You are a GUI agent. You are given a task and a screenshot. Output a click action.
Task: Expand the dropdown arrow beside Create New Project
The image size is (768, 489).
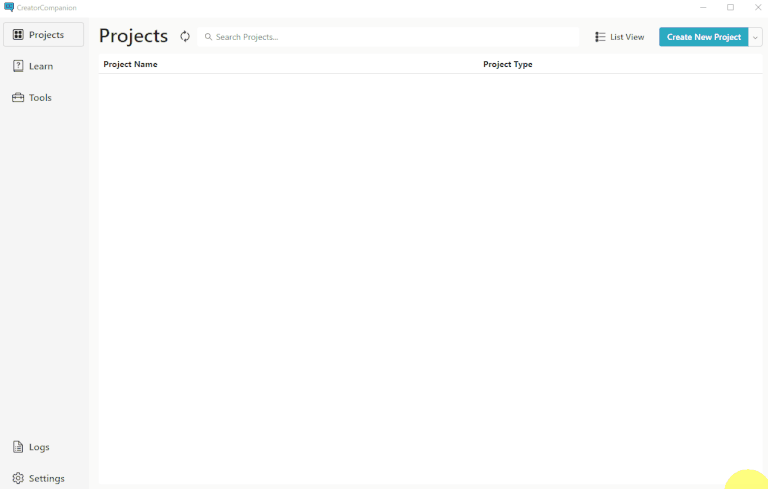756,37
